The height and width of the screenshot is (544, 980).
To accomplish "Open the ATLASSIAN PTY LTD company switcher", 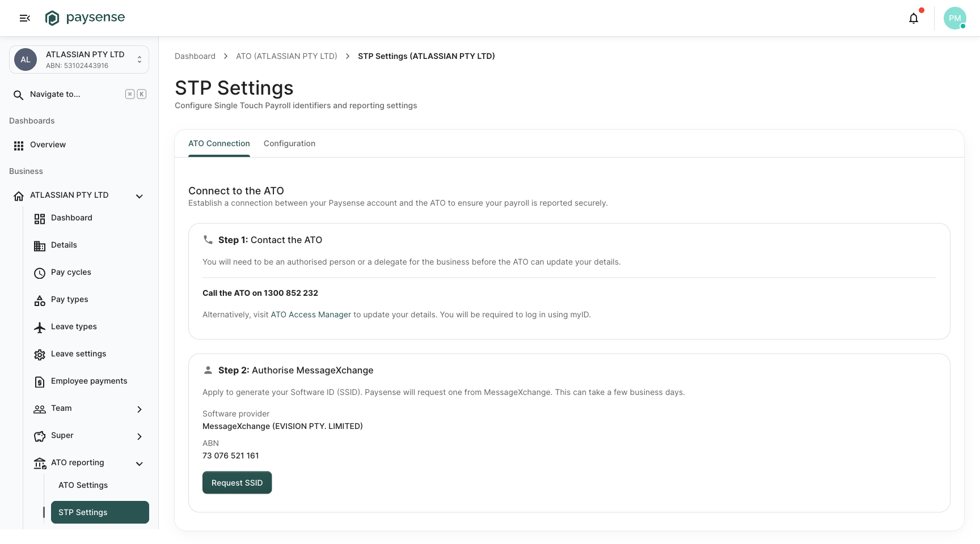I will click(x=79, y=59).
